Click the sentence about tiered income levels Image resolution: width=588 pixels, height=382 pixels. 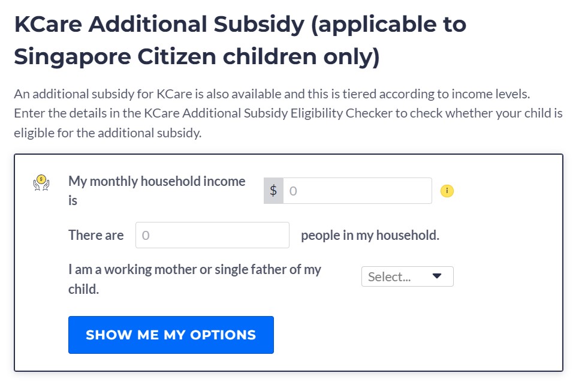point(272,94)
